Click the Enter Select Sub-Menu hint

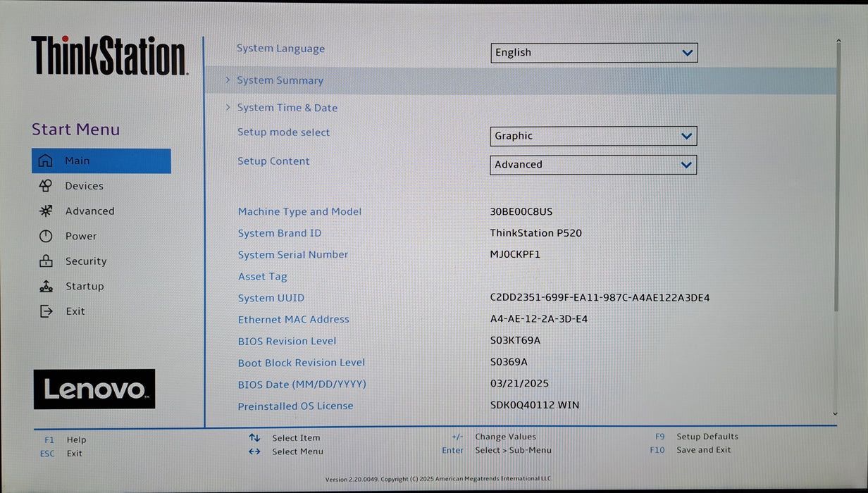coord(497,450)
